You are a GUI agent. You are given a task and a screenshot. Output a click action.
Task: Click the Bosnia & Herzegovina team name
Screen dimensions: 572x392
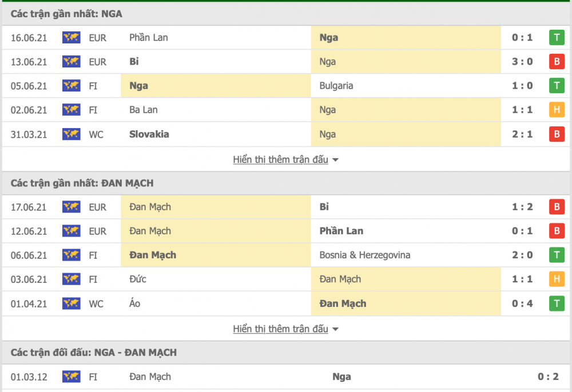tap(365, 255)
